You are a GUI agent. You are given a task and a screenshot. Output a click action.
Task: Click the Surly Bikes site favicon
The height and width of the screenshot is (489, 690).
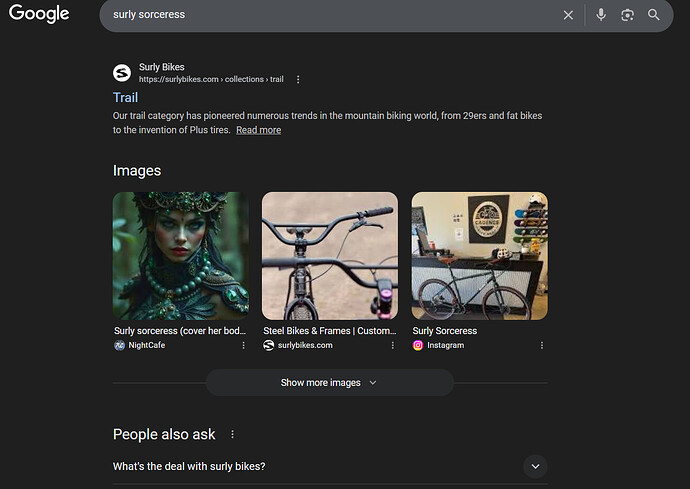coord(122,73)
